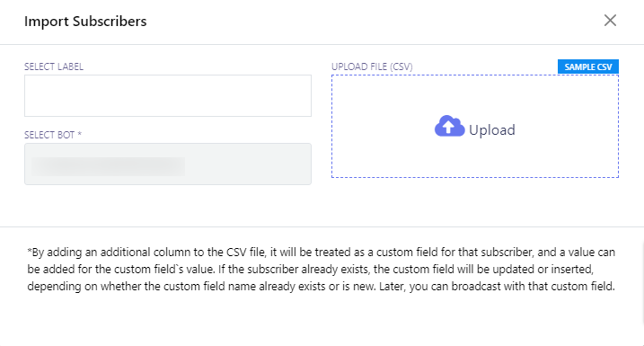Close the Import Subscribers dialog
644x346 pixels.
(x=610, y=20)
